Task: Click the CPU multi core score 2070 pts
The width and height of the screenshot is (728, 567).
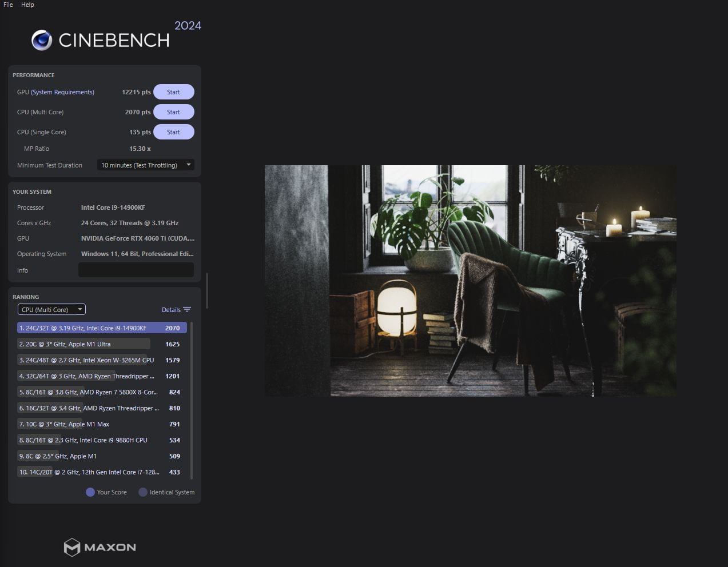Action: [138, 112]
